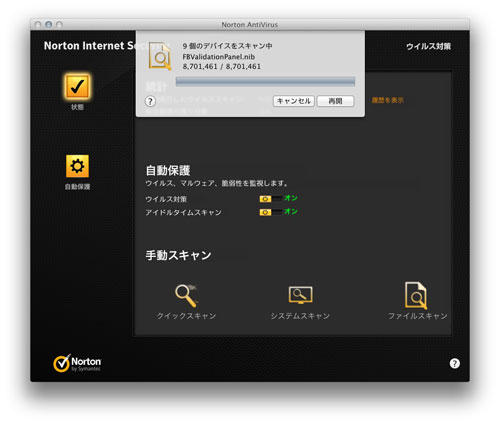Screen dimensions: 500x424
Task: Click キャンセル button in scan dialog
Action: click(294, 101)
